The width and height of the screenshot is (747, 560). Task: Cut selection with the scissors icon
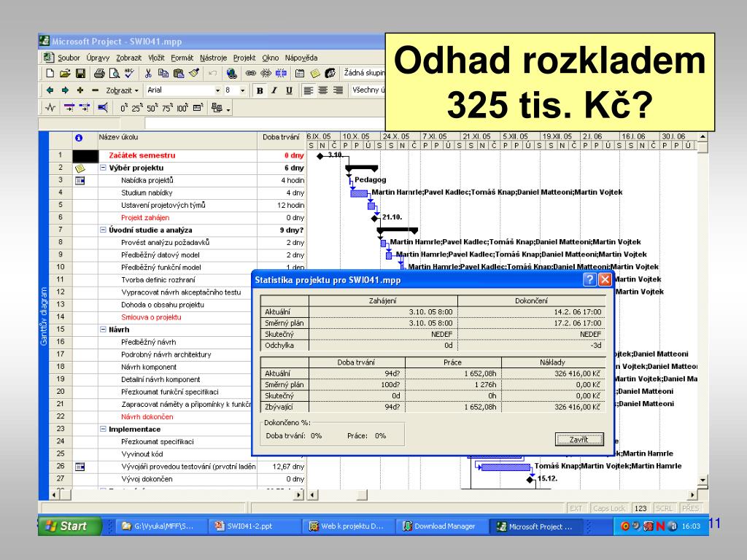[147, 74]
